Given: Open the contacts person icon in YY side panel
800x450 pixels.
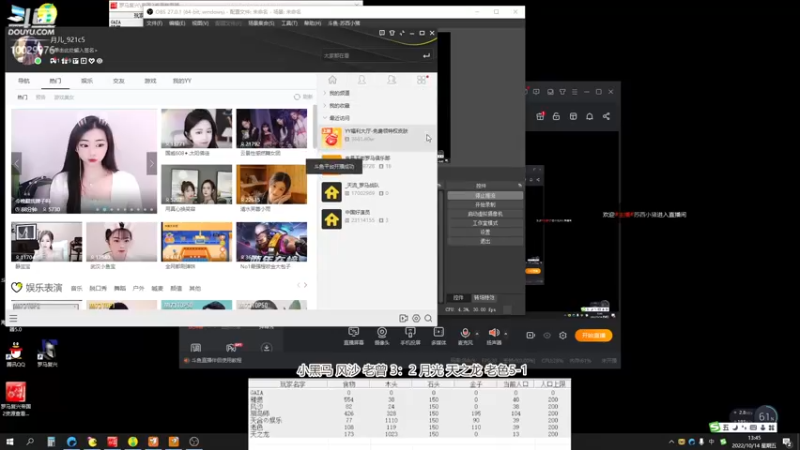Looking at the screenshot, I should click(362, 80).
